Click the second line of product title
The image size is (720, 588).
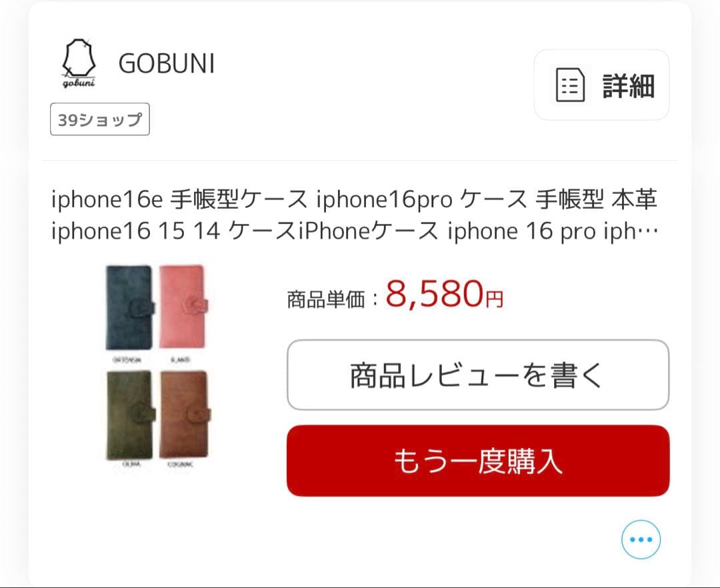[x=355, y=231]
